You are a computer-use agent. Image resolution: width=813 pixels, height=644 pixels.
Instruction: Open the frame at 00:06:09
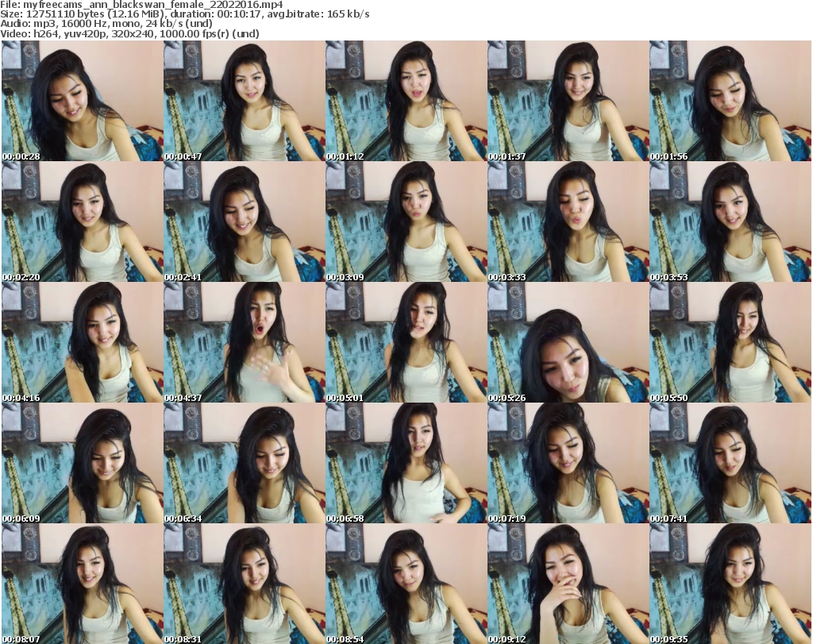(82, 463)
